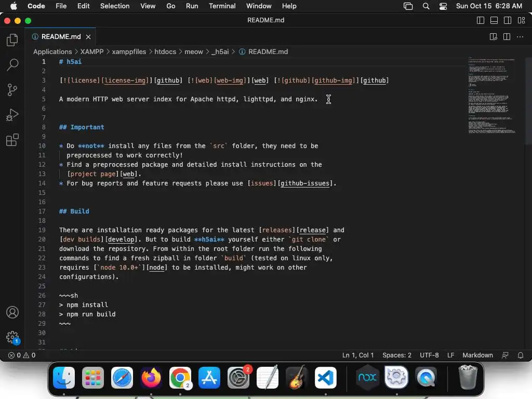This screenshot has width=532, height=399.
Task: Open the notifications bell
Action: [x=520, y=355]
